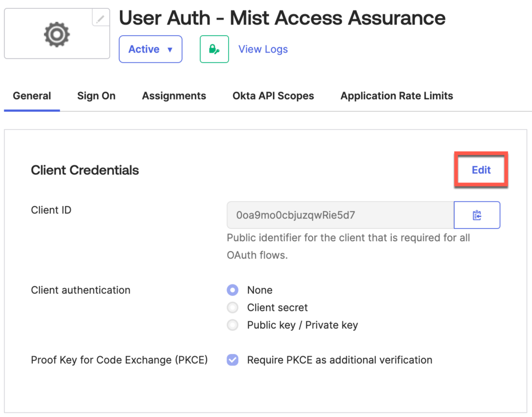Open the Application Rate Limits tab
The height and width of the screenshot is (417, 532).
pyautogui.click(x=396, y=96)
